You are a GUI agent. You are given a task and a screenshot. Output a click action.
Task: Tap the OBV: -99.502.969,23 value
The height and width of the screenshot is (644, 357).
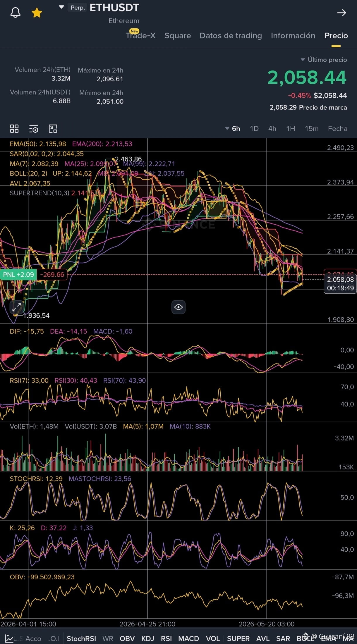pyautogui.click(x=42, y=577)
